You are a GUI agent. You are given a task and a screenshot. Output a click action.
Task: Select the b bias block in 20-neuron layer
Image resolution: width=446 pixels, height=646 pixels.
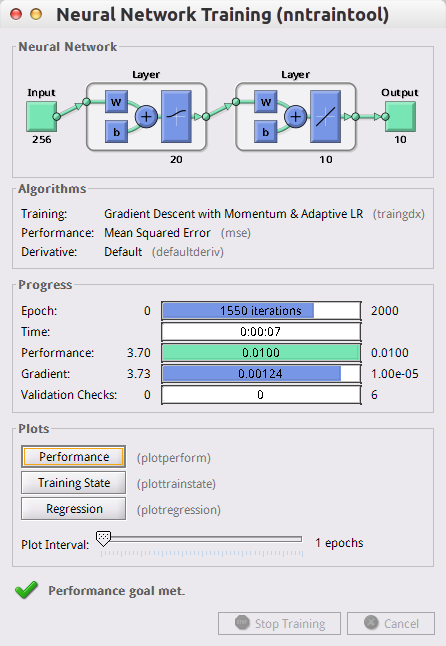click(x=117, y=132)
